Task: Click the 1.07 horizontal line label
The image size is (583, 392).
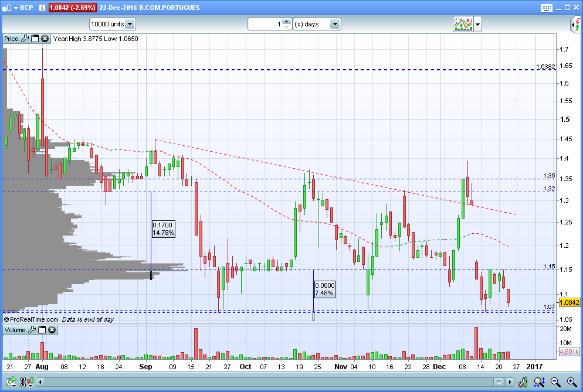Action: (x=549, y=307)
